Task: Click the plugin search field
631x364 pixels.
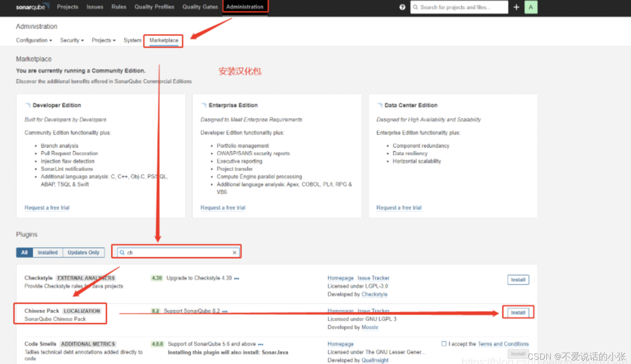Action: [x=178, y=253]
